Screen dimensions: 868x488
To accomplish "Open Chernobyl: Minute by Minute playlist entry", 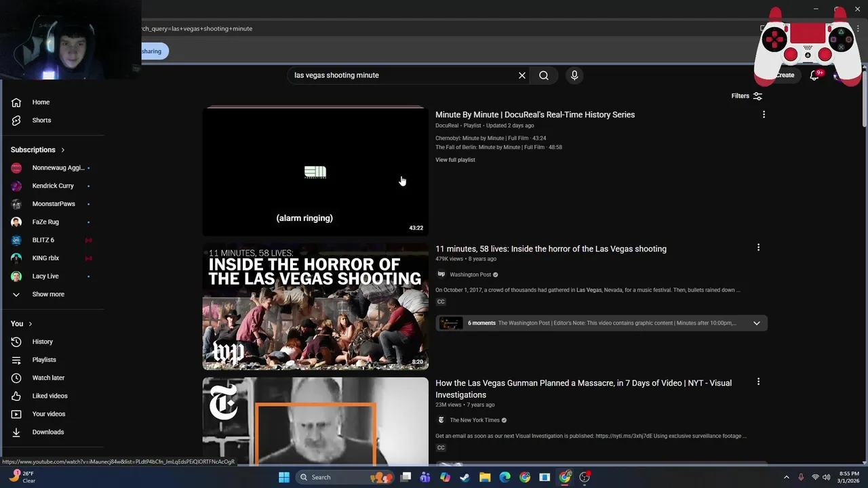I will tap(490, 138).
